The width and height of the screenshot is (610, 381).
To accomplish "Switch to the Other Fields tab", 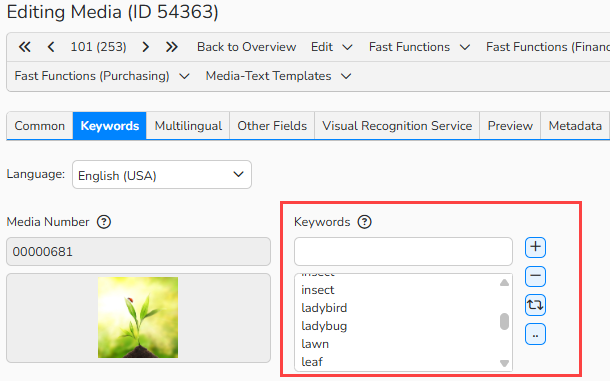I will 272,126.
